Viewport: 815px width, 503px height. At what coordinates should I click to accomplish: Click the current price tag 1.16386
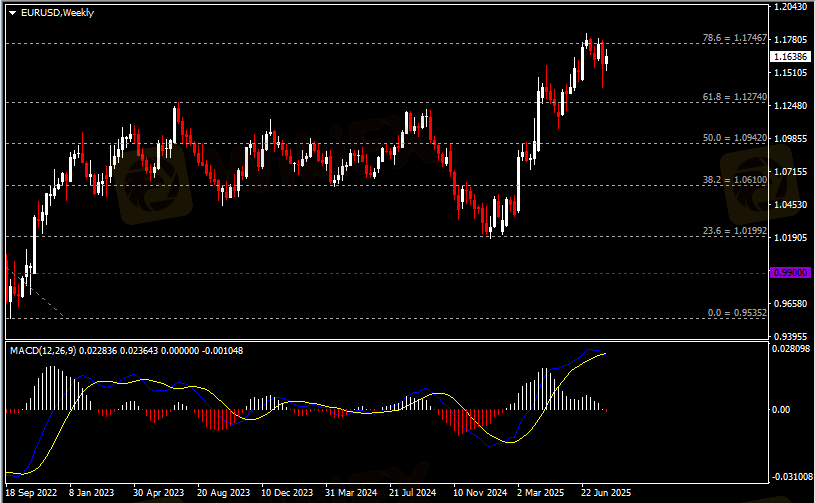(790, 57)
